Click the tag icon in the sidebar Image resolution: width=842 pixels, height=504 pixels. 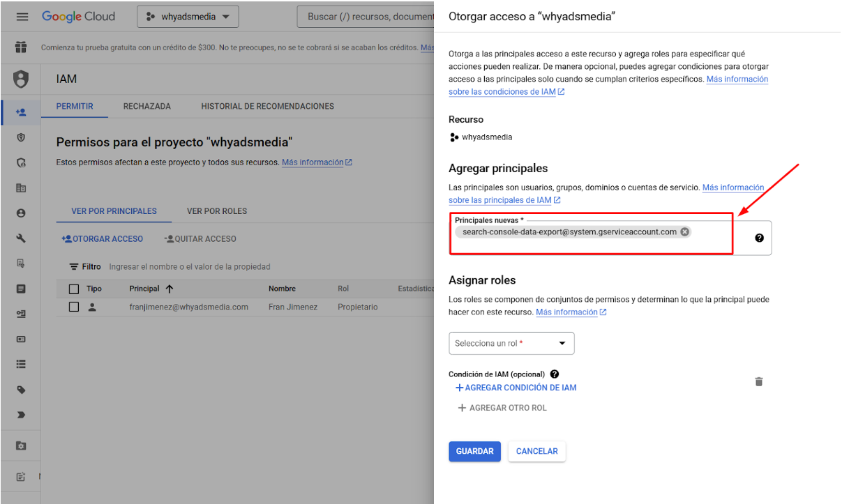tap(21, 390)
